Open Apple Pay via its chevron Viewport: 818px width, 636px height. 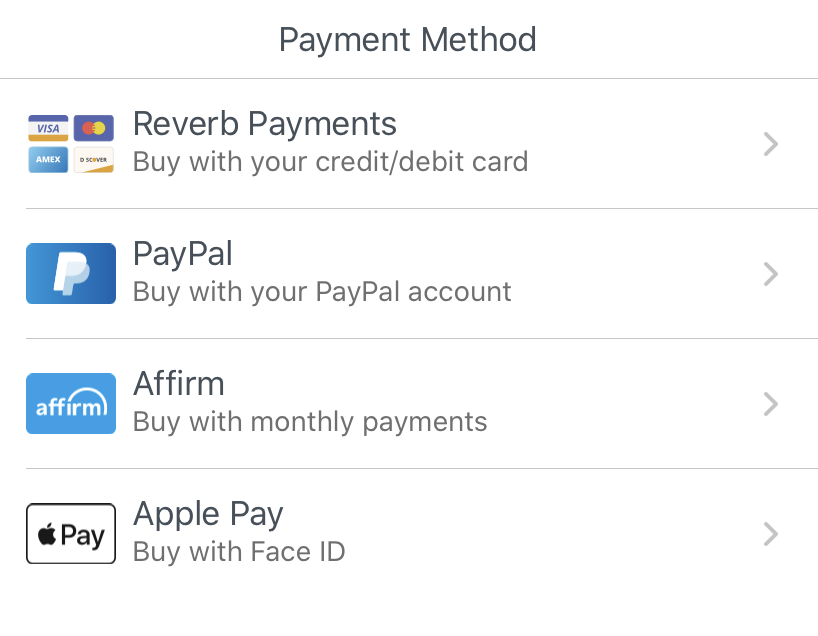770,534
